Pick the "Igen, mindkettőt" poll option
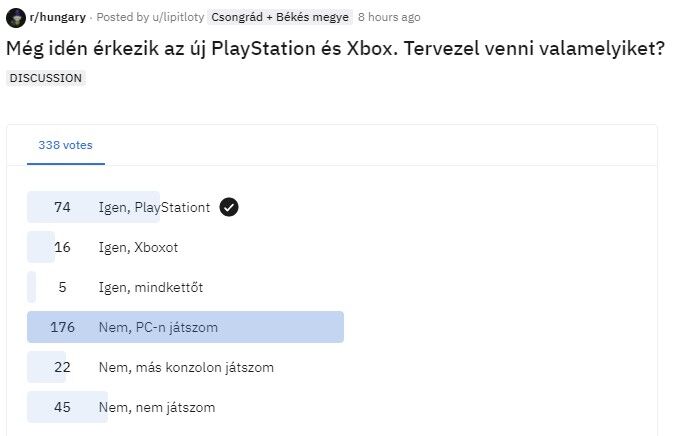Image resolution: width=673 pixels, height=436 pixels. (151, 287)
